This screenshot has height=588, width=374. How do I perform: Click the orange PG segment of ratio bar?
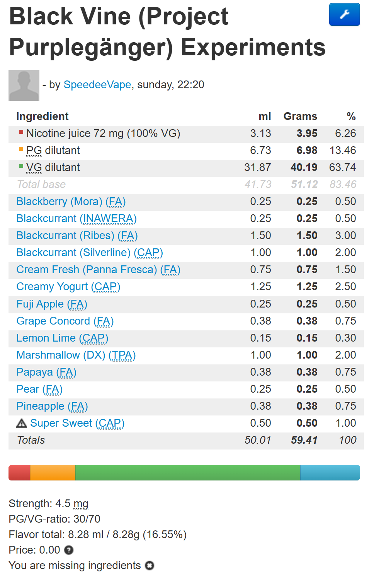(53, 473)
